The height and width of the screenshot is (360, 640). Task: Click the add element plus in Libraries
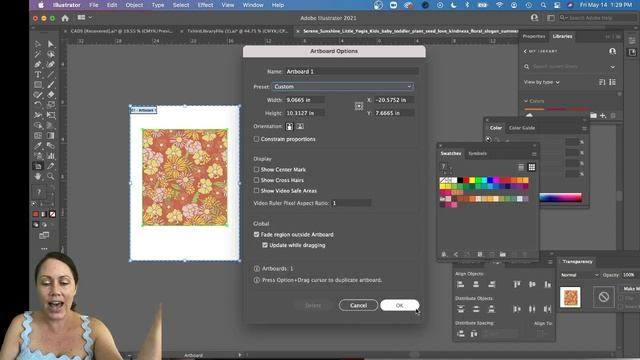603,116
